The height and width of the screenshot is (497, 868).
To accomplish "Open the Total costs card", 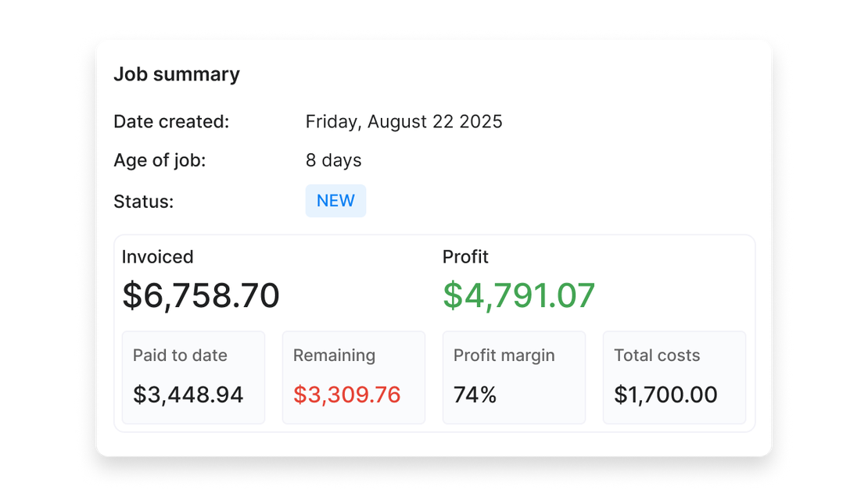I will point(674,377).
